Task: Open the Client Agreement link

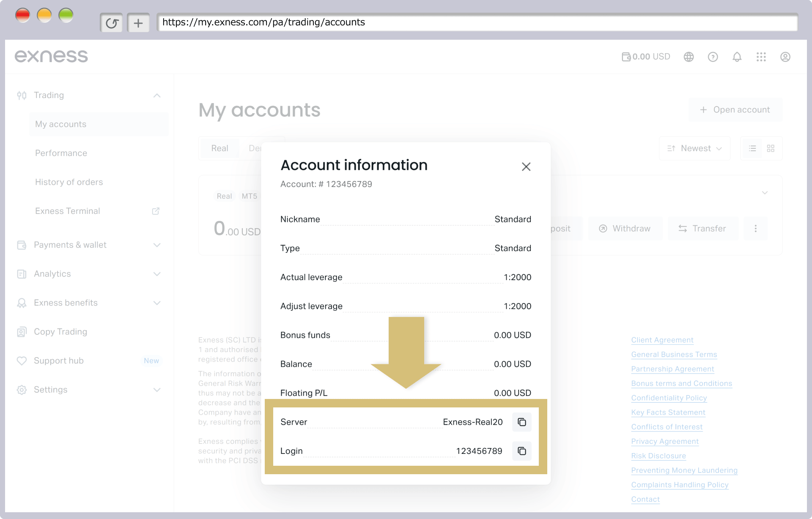Action: [x=662, y=340]
